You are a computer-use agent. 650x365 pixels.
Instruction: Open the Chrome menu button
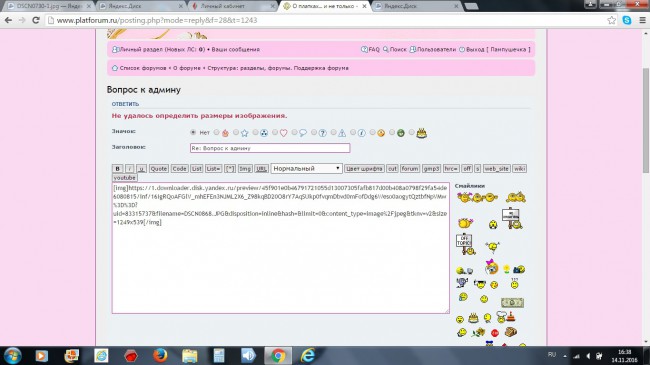click(x=643, y=20)
